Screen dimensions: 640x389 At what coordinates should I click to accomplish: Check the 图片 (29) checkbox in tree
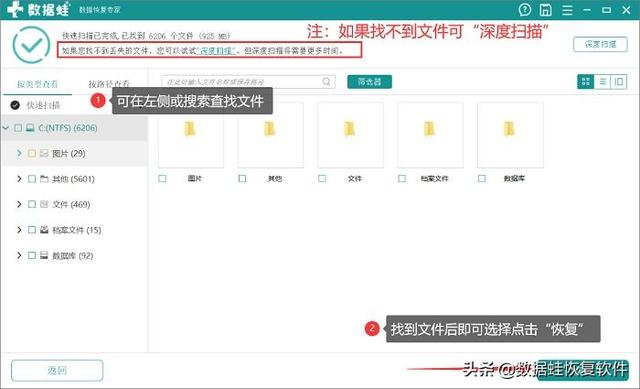tap(32, 153)
